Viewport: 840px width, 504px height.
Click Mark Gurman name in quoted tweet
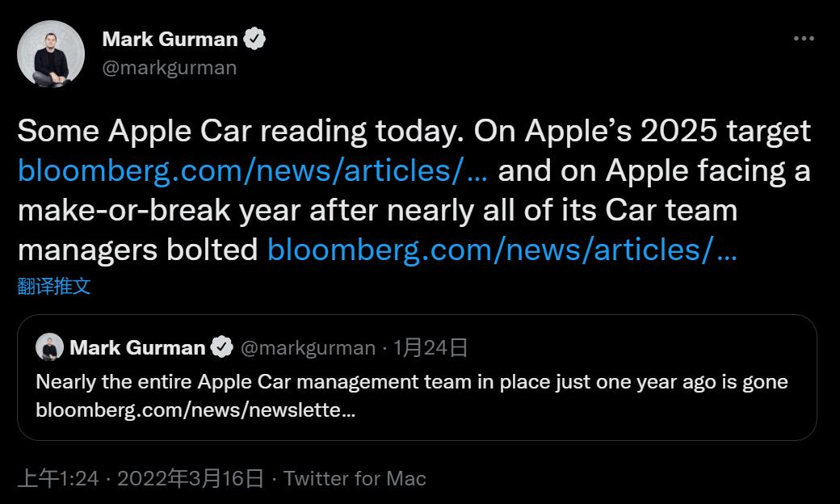(137, 348)
